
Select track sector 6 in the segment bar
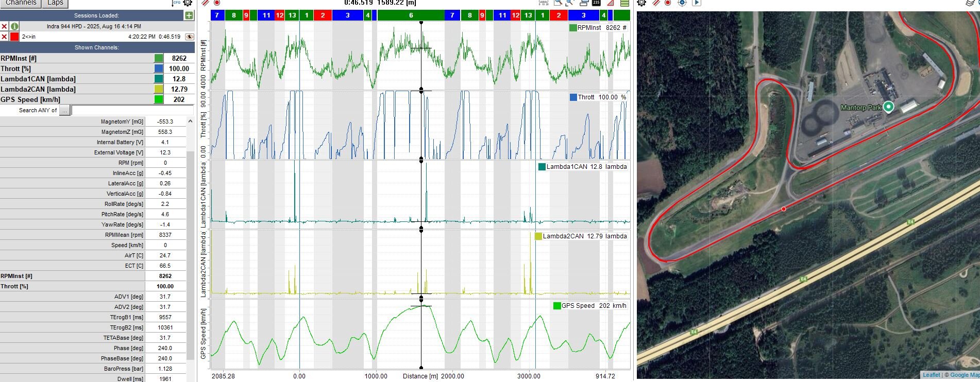(411, 15)
